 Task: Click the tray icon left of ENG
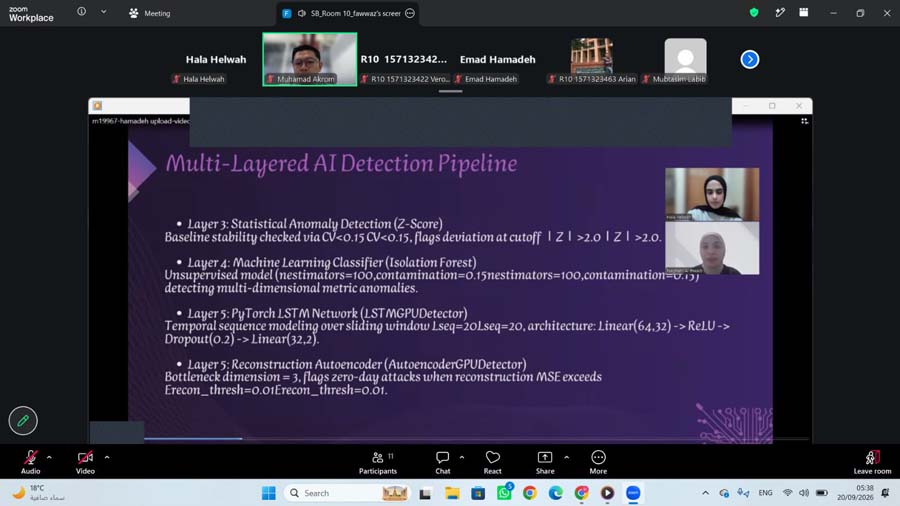(743, 493)
